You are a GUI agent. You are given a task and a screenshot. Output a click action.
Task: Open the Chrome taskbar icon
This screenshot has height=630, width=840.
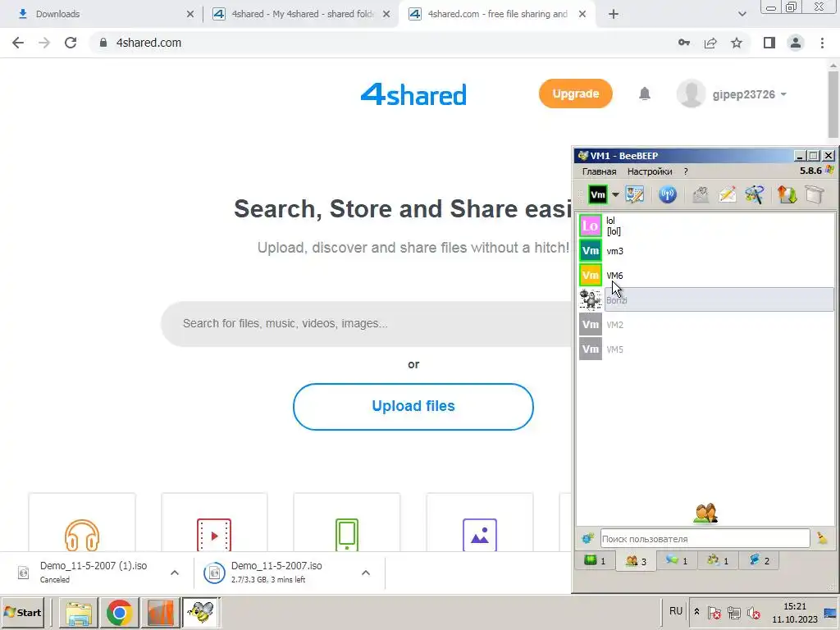(120, 612)
